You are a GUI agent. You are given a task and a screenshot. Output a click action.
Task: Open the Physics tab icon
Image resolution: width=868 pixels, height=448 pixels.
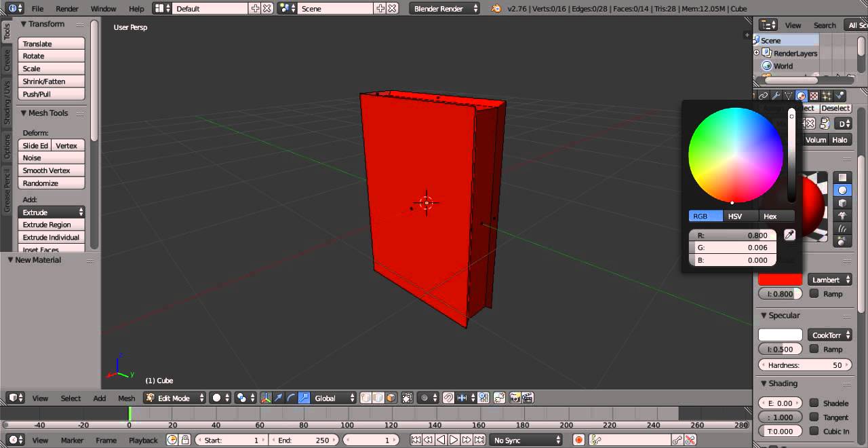tap(840, 96)
